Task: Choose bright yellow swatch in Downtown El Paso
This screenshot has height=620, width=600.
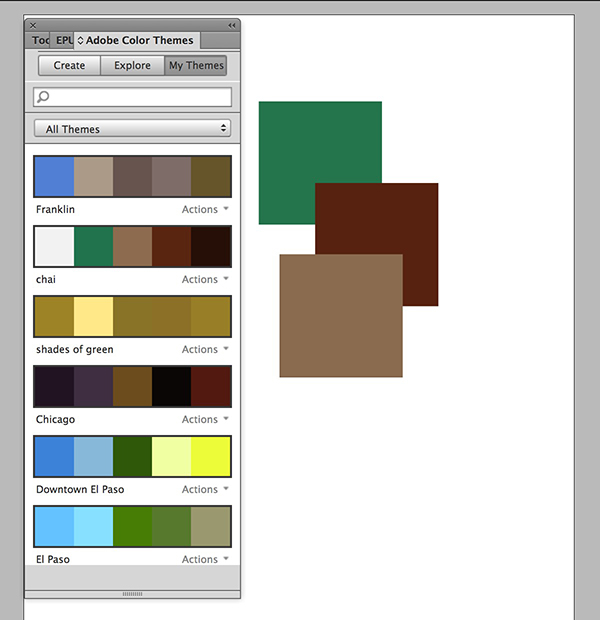Action: click(210, 457)
